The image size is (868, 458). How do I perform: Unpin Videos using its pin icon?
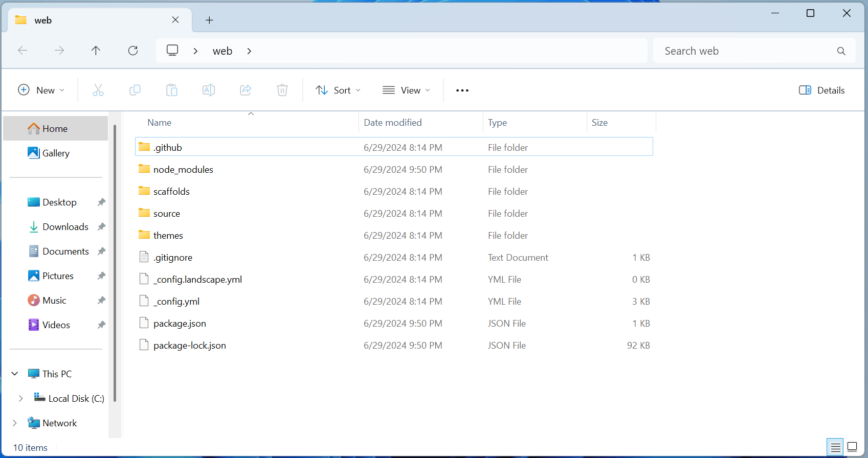tap(101, 325)
